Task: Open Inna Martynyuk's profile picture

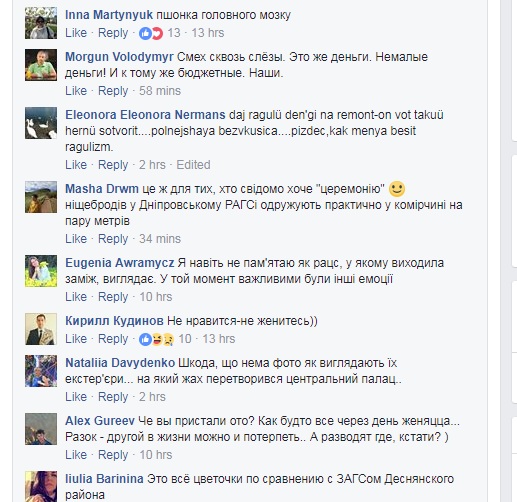Action: (41, 23)
